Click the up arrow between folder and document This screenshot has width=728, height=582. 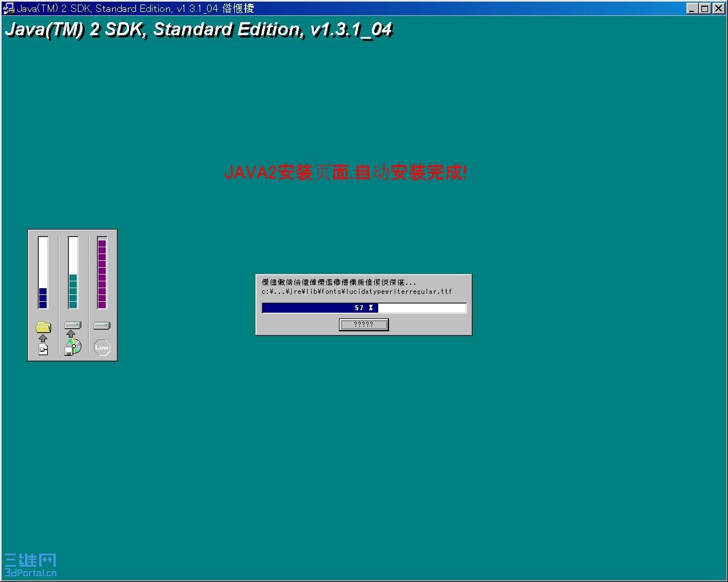pos(43,338)
